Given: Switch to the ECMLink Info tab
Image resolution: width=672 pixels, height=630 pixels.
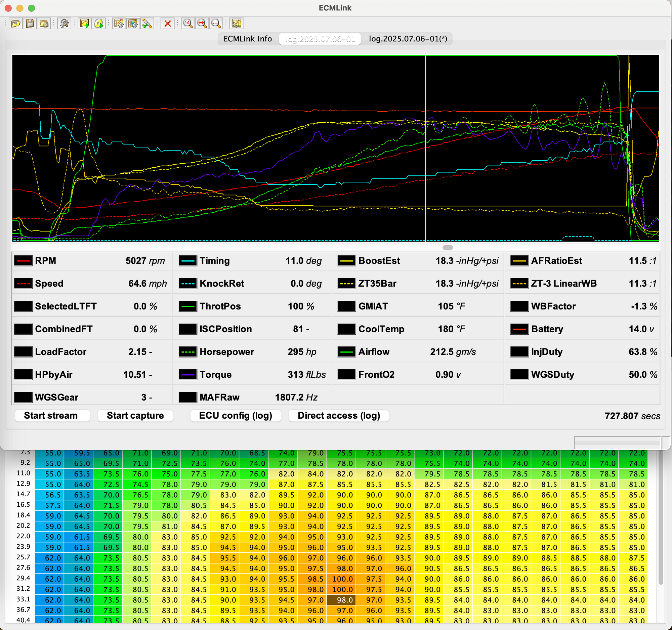Looking at the screenshot, I should click(248, 39).
